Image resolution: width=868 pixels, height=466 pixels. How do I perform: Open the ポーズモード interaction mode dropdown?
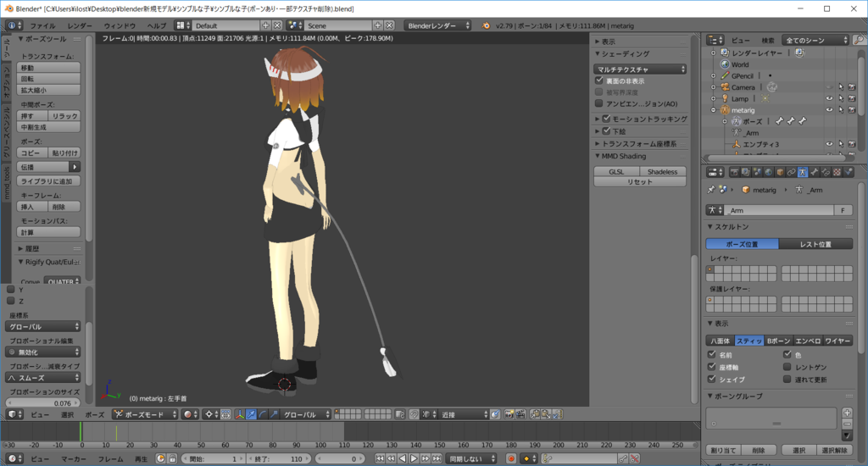[x=145, y=414]
